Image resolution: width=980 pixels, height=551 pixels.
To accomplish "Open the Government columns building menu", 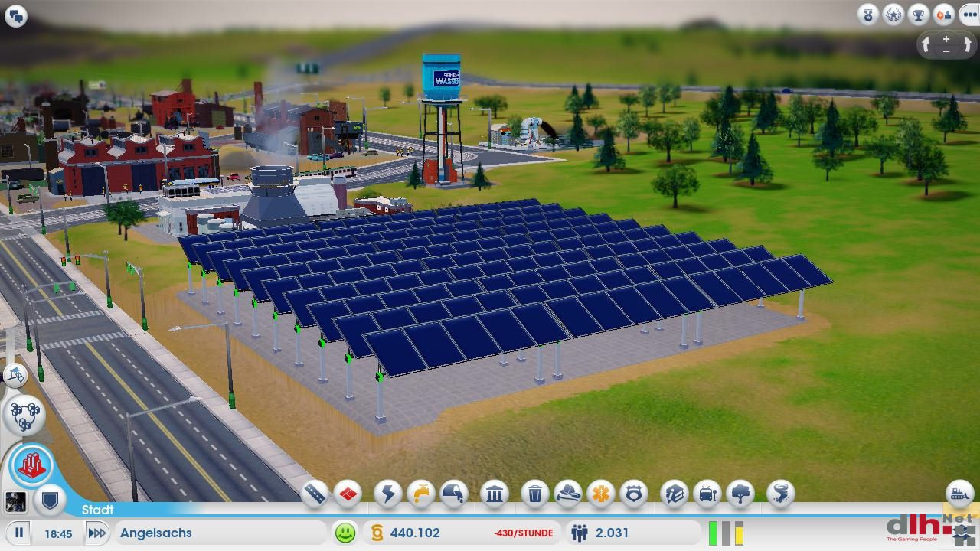I will [495, 494].
